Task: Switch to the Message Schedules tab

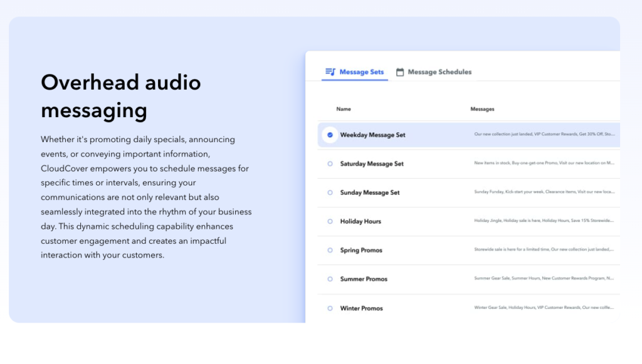Action: tap(439, 72)
